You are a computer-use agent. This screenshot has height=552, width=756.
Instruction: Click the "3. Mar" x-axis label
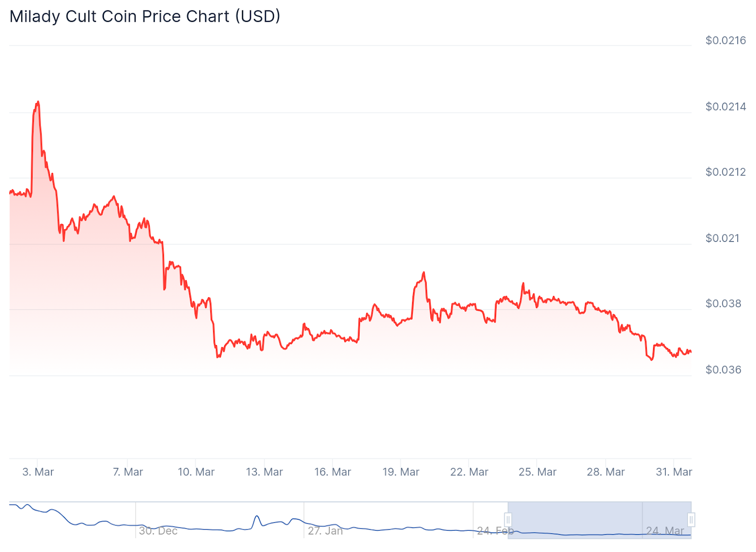[38, 472]
